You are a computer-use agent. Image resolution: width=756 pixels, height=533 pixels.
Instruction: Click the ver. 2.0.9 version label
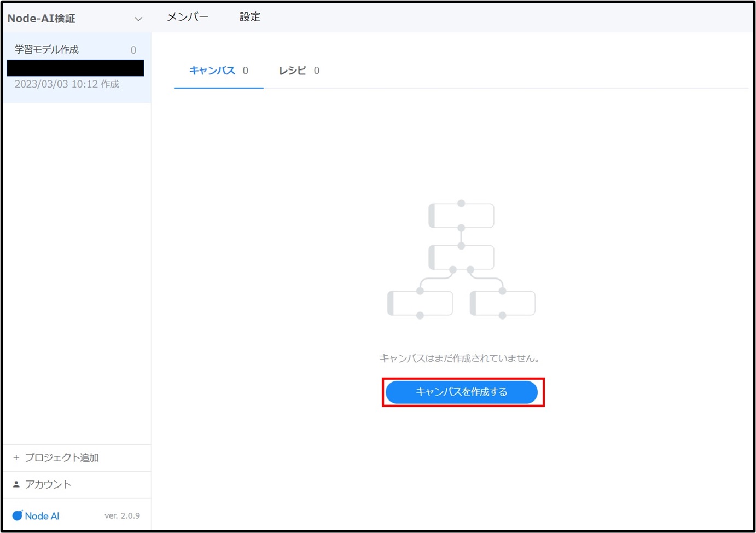pos(122,515)
